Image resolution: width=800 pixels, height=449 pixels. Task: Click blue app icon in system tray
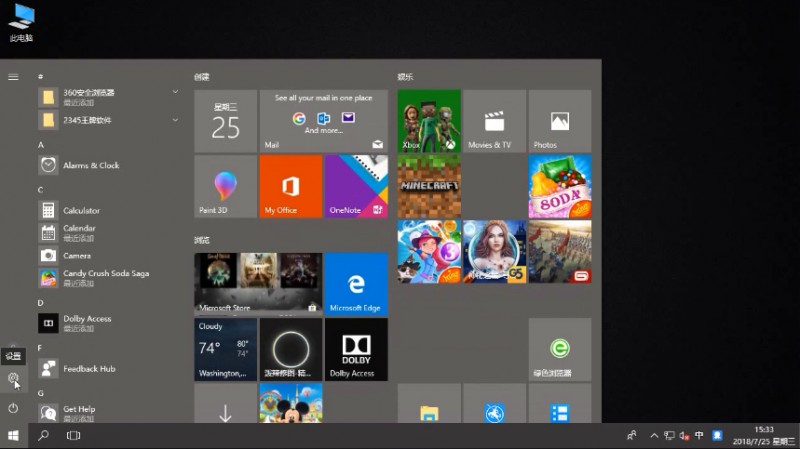pyautogui.click(x=717, y=435)
